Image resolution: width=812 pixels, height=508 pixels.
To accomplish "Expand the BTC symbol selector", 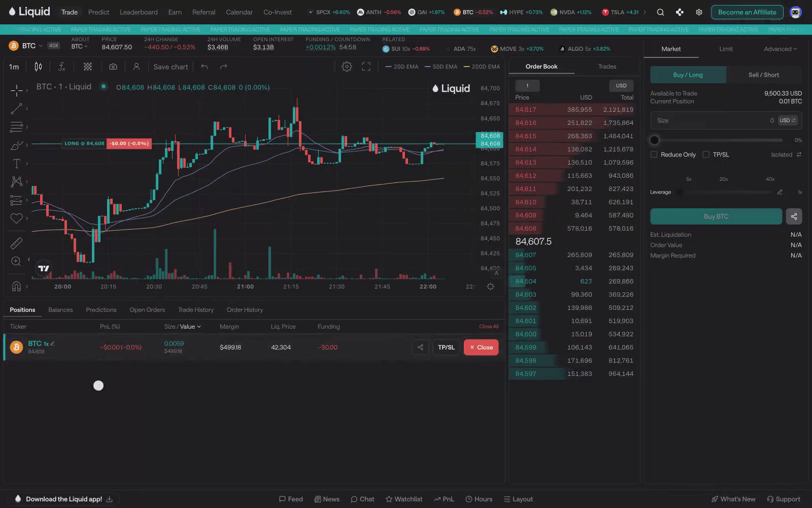I will (26, 46).
